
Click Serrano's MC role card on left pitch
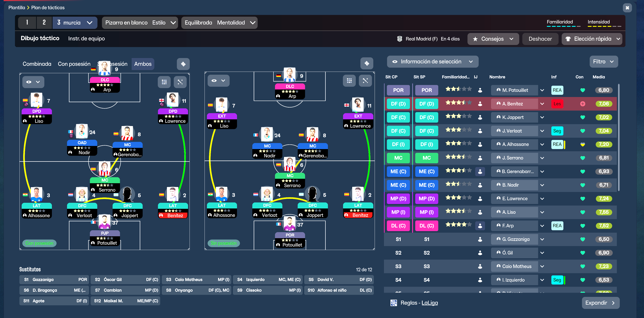click(105, 185)
